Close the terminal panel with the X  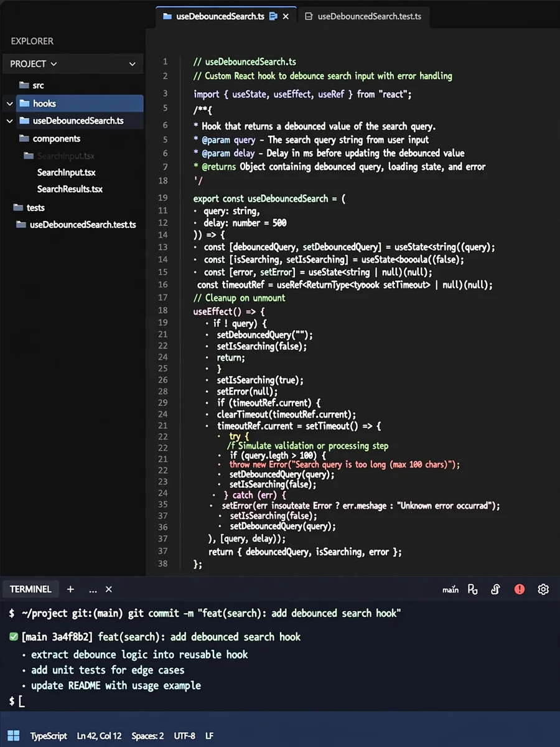108,589
